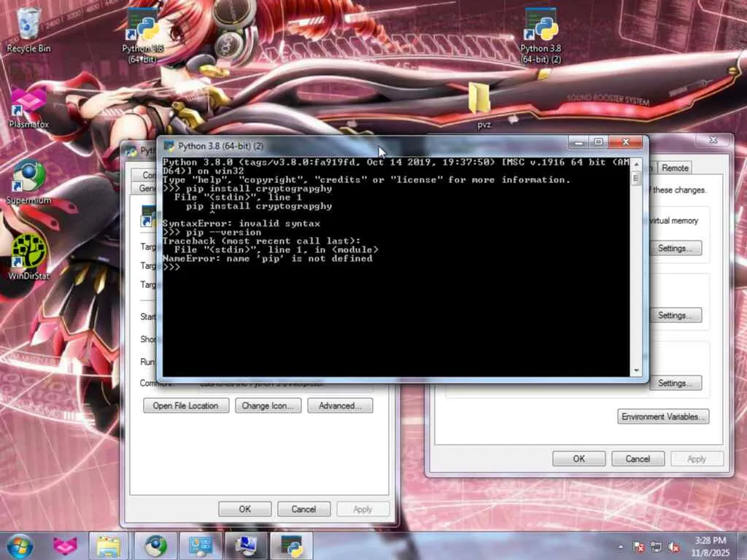Maximize the Python console window
This screenshot has height=560, width=747.
[x=600, y=142]
